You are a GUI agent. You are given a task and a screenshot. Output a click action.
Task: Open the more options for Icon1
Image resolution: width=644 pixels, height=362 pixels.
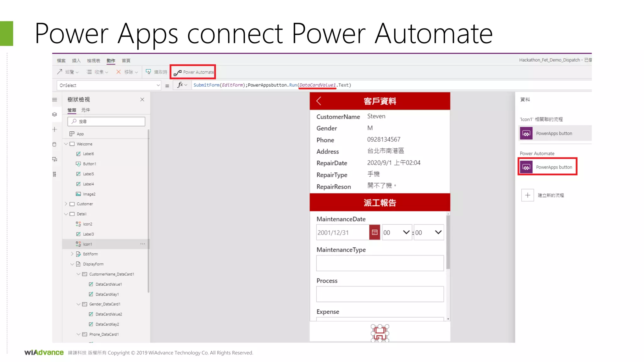click(x=143, y=244)
